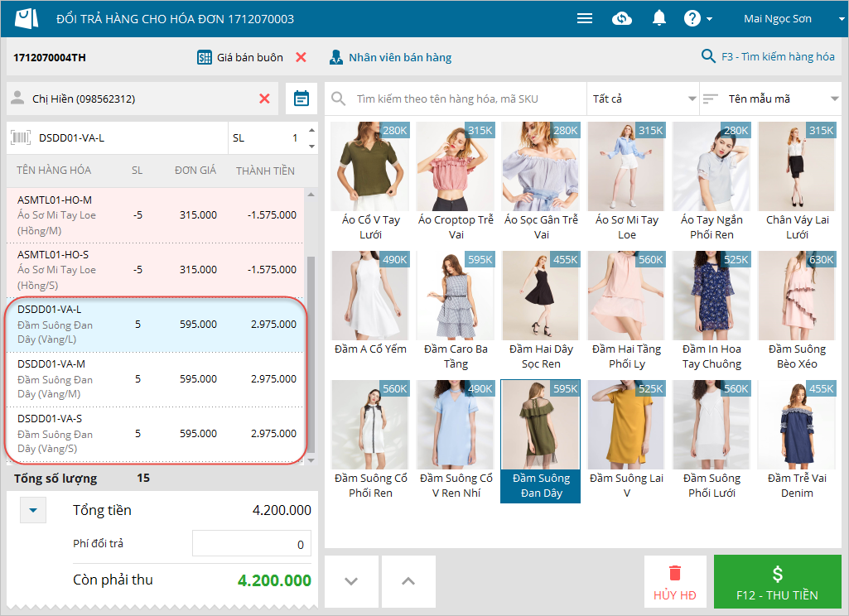Select product Đầm Suông Đan Dây
The width and height of the screenshot is (849, 616).
(541, 440)
